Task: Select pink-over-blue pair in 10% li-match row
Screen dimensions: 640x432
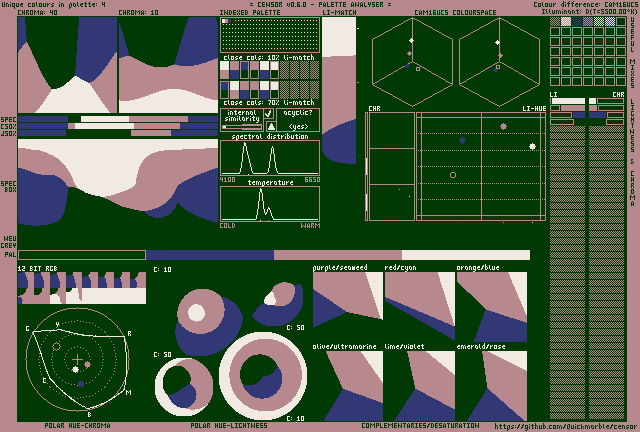Action: pyautogui.click(x=234, y=70)
